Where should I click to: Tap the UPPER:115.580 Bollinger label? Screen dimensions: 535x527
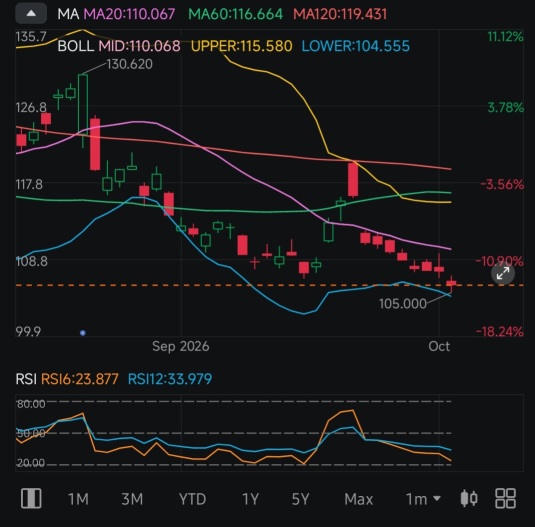pos(242,46)
